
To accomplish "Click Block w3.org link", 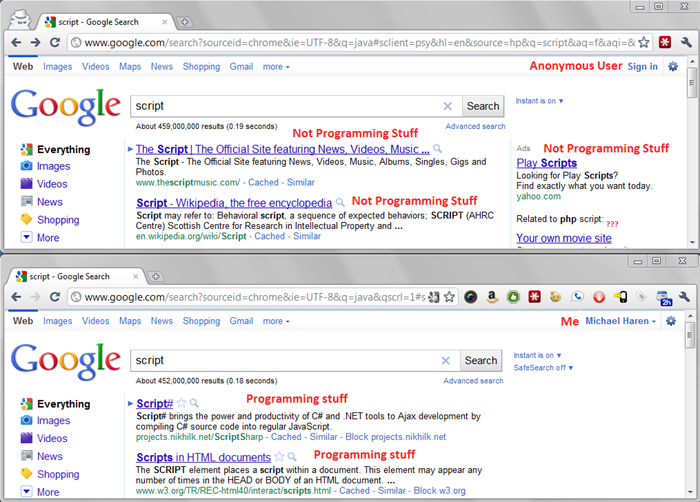I will tap(439, 490).
